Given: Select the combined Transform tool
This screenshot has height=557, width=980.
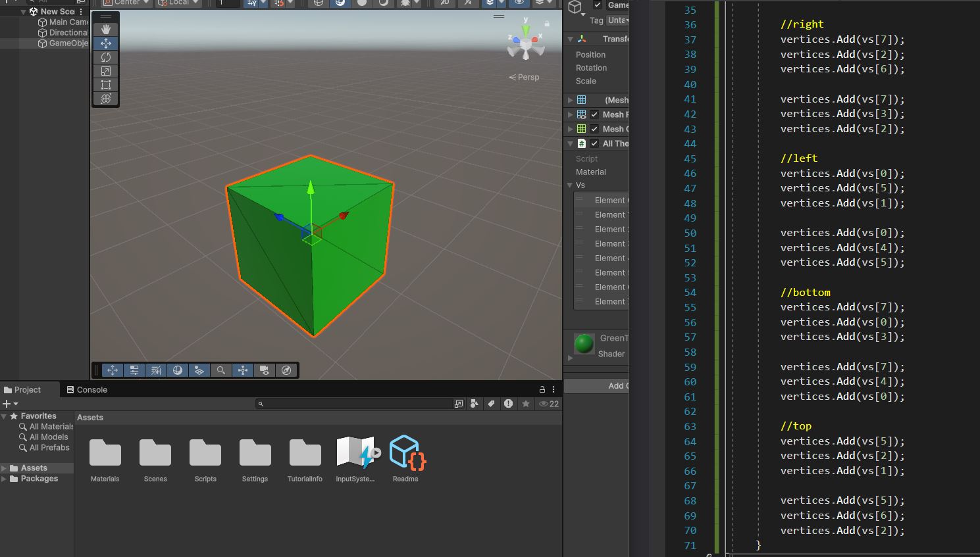Looking at the screenshot, I should 105,99.
